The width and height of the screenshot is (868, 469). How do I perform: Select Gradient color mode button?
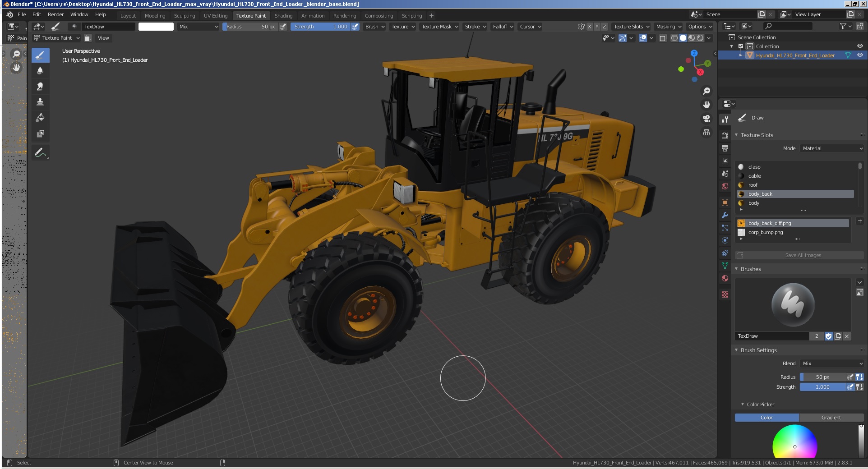[831, 418]
